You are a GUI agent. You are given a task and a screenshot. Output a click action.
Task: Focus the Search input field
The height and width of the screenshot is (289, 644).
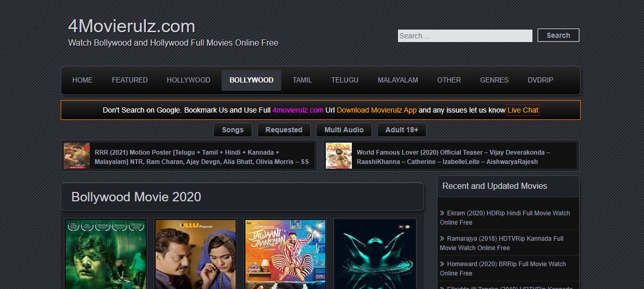coord(464,36)
